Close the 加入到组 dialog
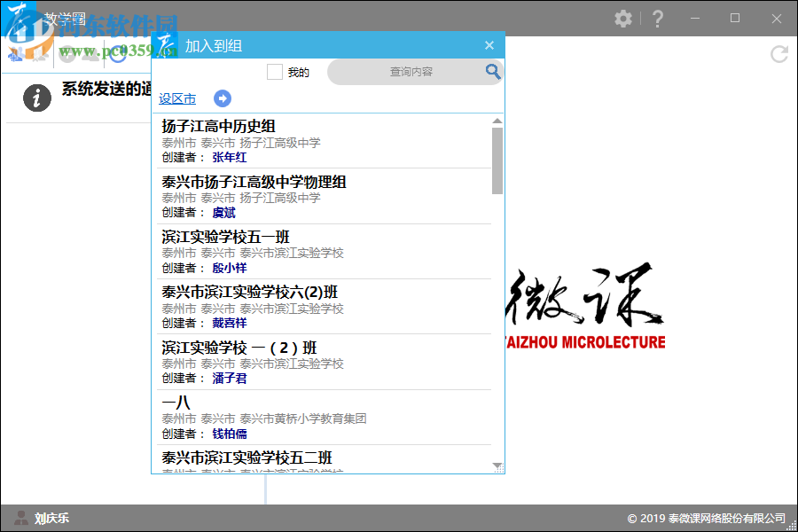 (489, 44)
